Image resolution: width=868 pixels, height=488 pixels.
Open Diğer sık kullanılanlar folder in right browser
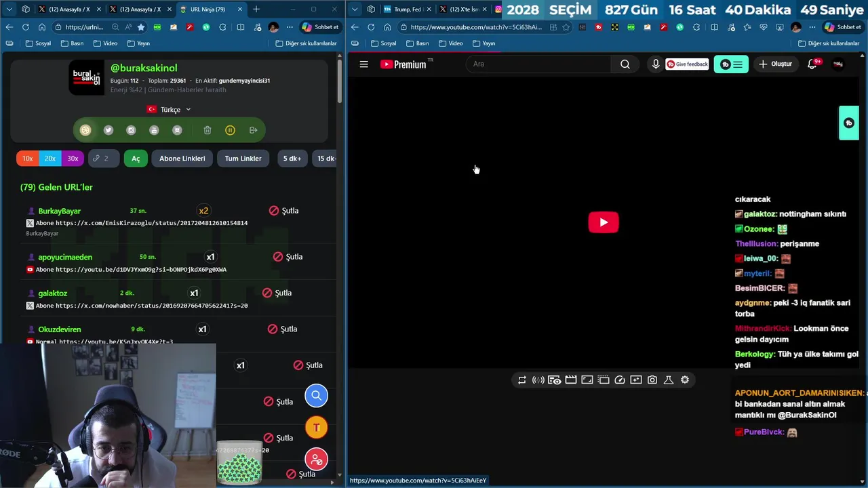pos(829,43)
